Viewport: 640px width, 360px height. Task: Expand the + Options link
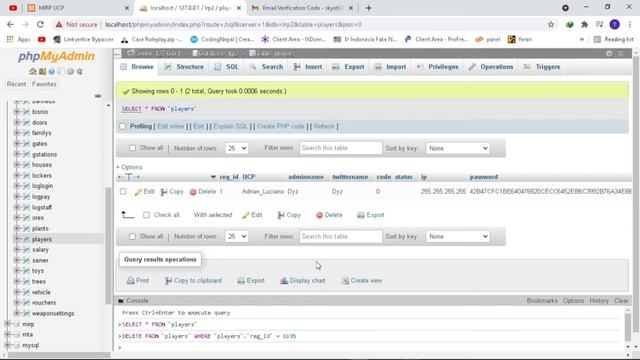[x=129, y=167]
